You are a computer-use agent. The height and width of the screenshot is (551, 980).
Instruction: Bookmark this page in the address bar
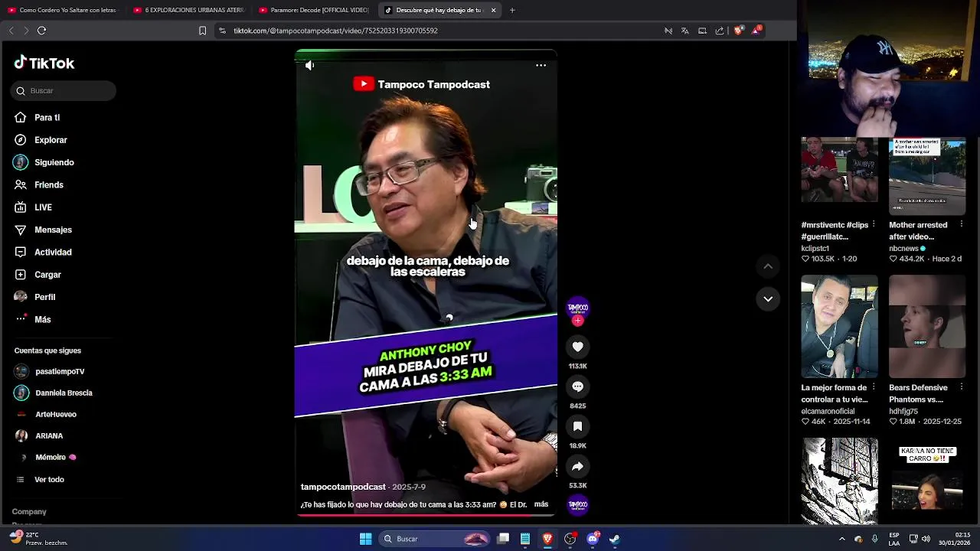[x=202, y=31]
